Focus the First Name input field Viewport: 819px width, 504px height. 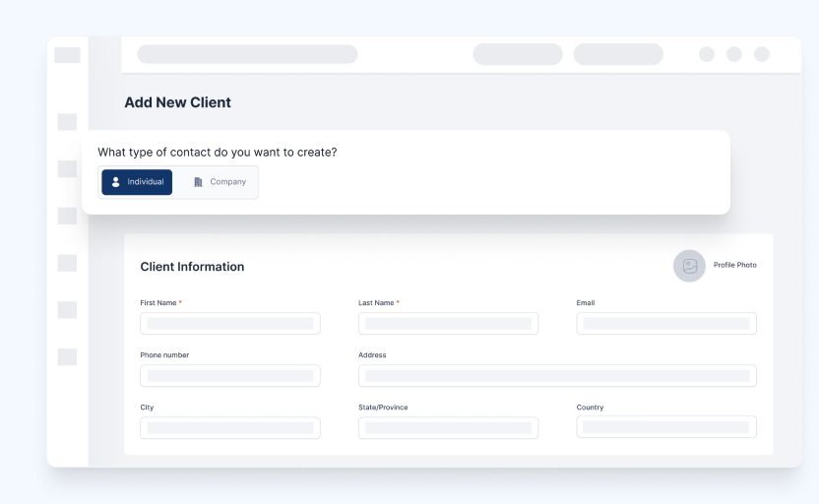pyautogui.click(x=230, y=323)
